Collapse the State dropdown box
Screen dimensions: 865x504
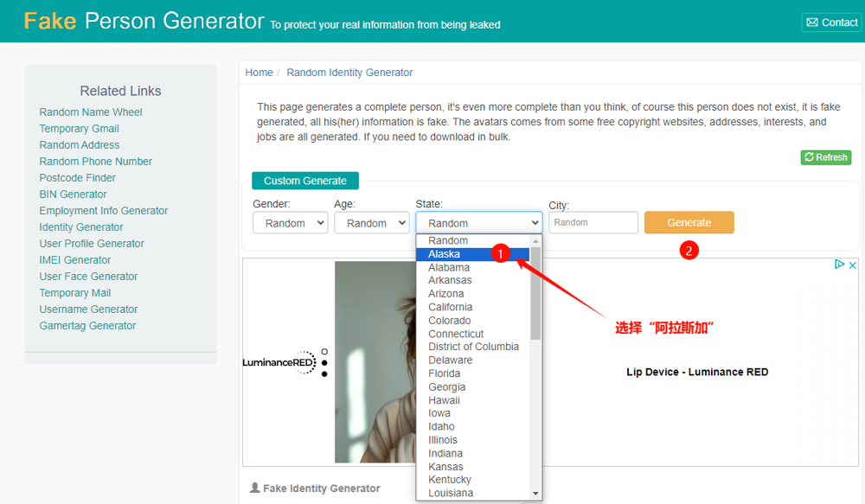[x=478, y=223]
